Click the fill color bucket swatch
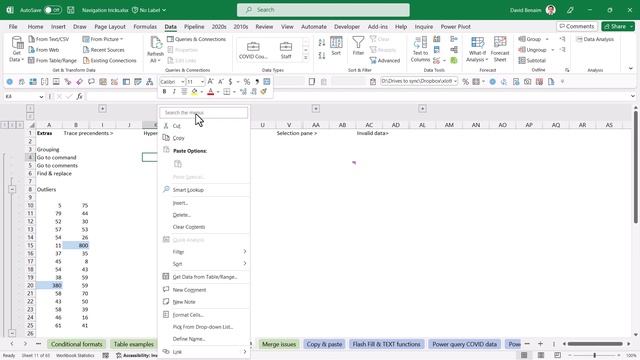Viewport: 640px width, 360px height. tap(194, 92)
